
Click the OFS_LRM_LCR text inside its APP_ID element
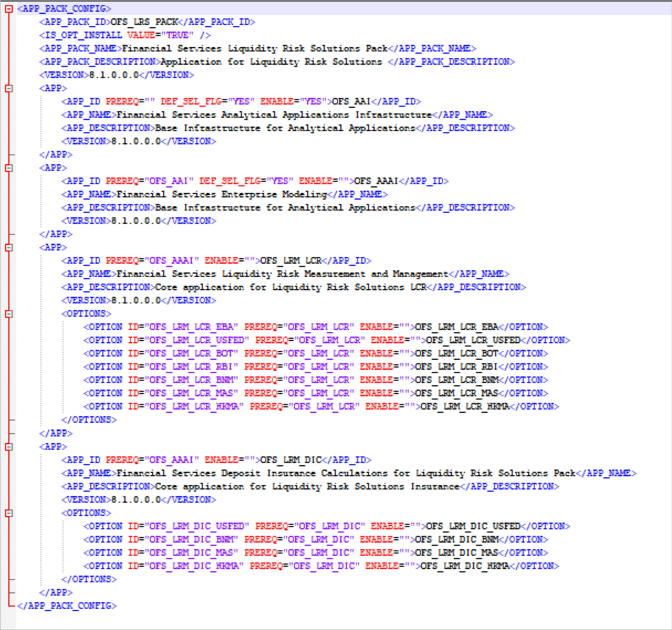291,261
